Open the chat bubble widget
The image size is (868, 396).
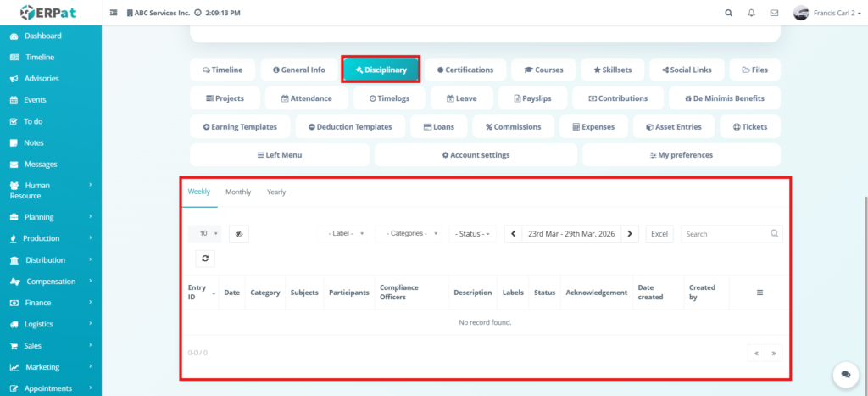pos(845,375)
